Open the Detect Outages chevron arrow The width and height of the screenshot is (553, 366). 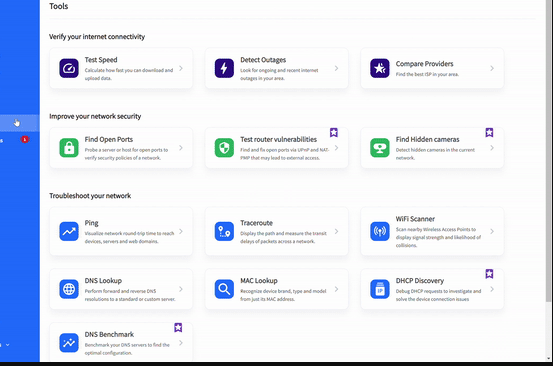[x=336, y=68]
